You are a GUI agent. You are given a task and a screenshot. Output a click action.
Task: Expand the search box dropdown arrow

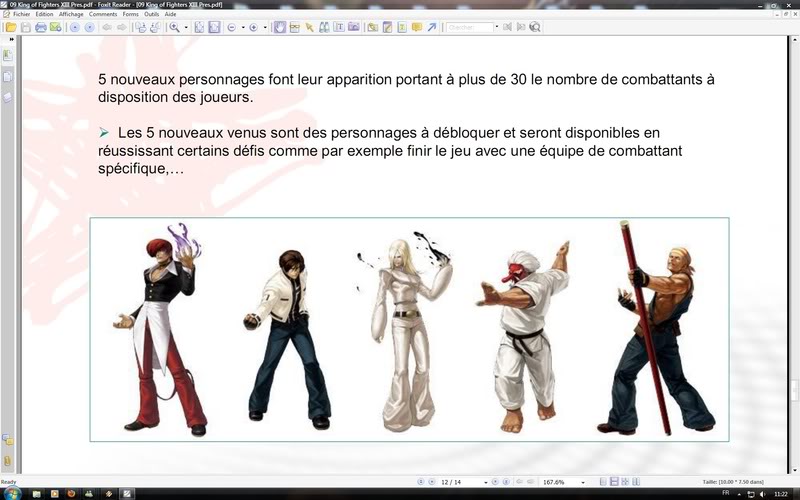496,27
